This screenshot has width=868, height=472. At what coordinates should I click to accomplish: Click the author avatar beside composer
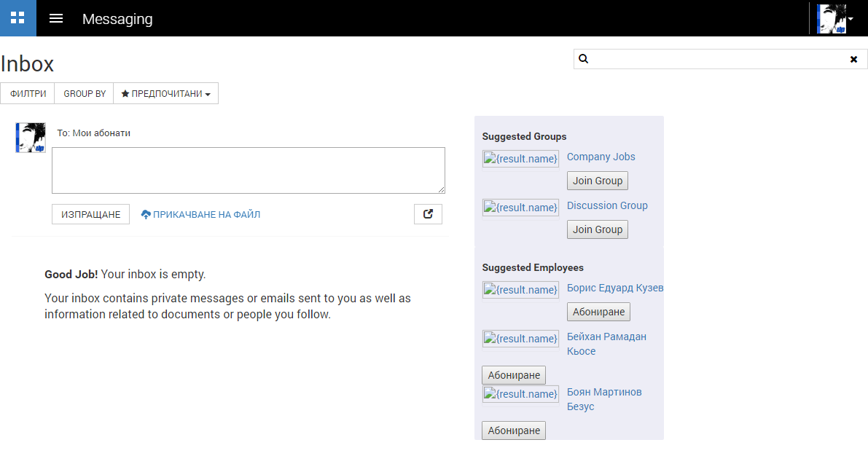coord(31,138)
